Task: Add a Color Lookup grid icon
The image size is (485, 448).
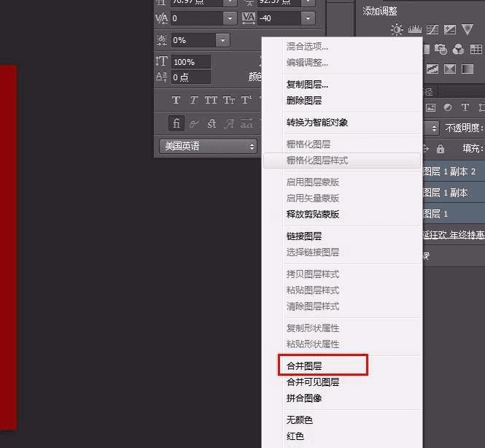Action: click(476, 49)
